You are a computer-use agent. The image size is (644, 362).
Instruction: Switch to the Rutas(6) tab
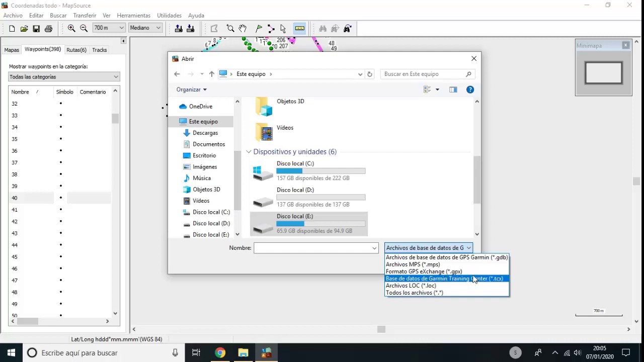76,50
